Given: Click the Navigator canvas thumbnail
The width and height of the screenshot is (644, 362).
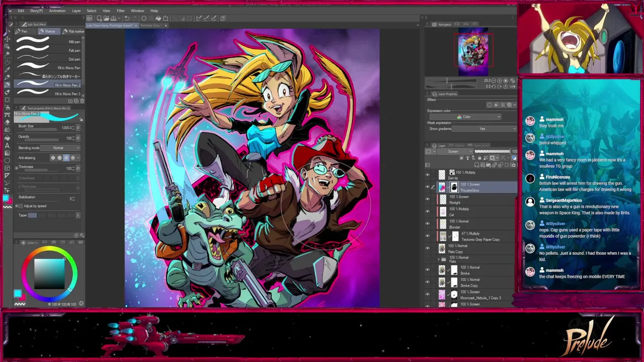Looking at the screenshot, I should click(x=473, y=52).
